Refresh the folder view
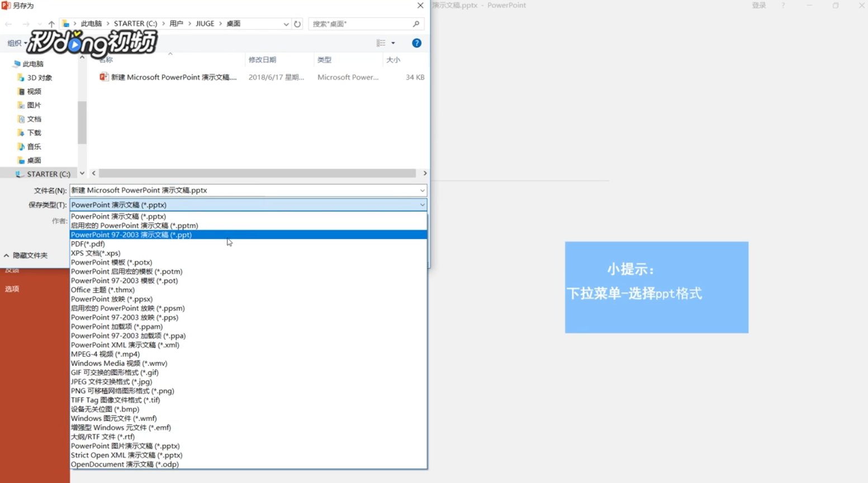 click(x=297, y=24)
